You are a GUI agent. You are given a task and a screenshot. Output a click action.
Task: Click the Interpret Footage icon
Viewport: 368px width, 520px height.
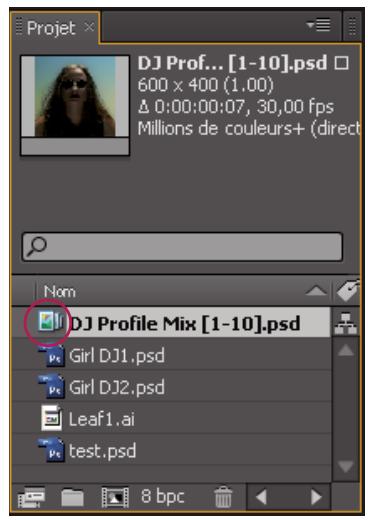(31, 497)
